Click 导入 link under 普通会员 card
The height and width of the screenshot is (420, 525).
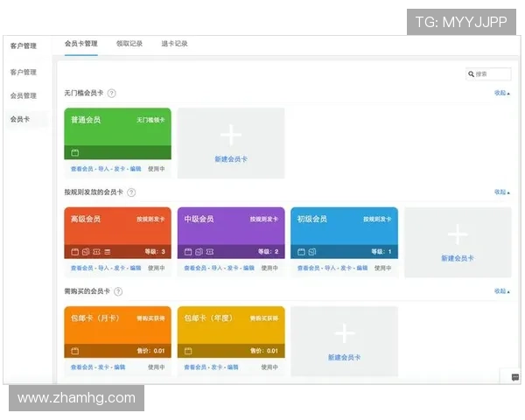pyautogui.click(x=103, y=169)
